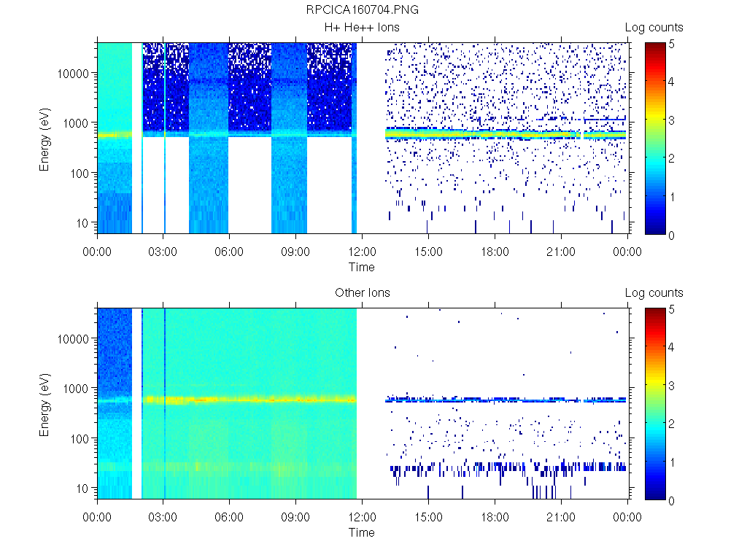This screenshot has width=747, height=560.
Task: Click yellow-green band after 13:00 in H+ He++ plot
Action: click(x=505, y=135)
